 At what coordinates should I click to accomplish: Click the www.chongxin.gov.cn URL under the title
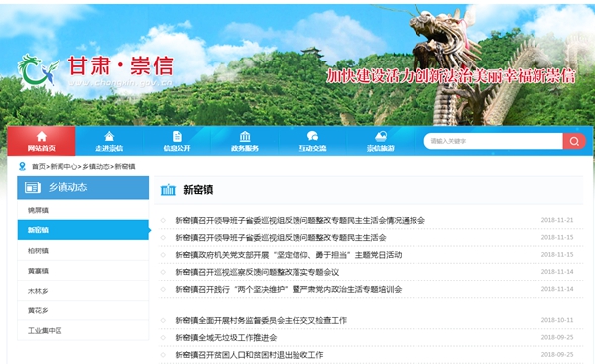click(121, 83)
